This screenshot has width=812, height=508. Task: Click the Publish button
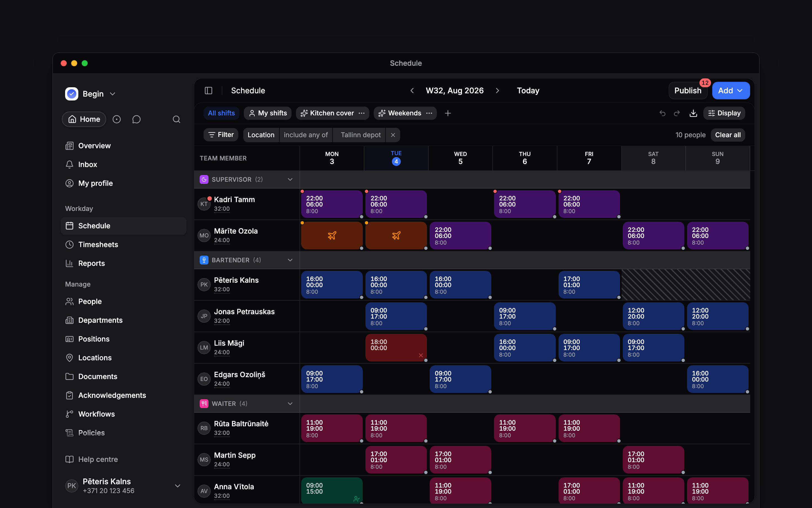click(x=688, y=91)
